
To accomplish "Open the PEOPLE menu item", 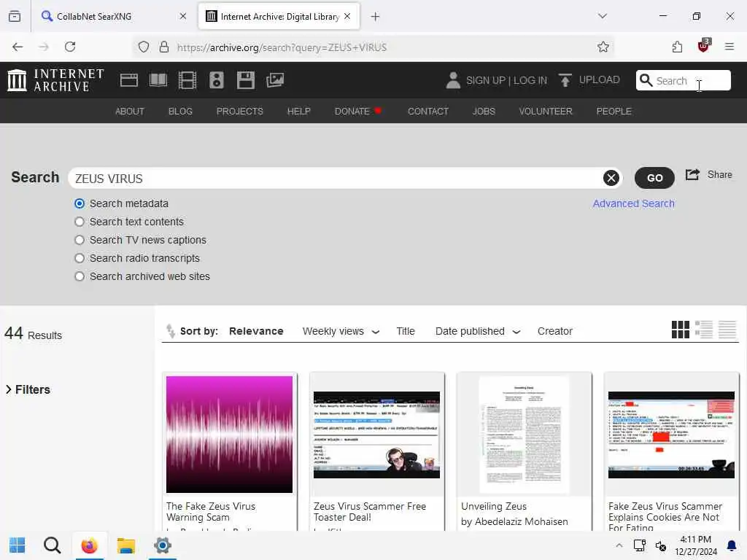I will (x=614, y=112).
